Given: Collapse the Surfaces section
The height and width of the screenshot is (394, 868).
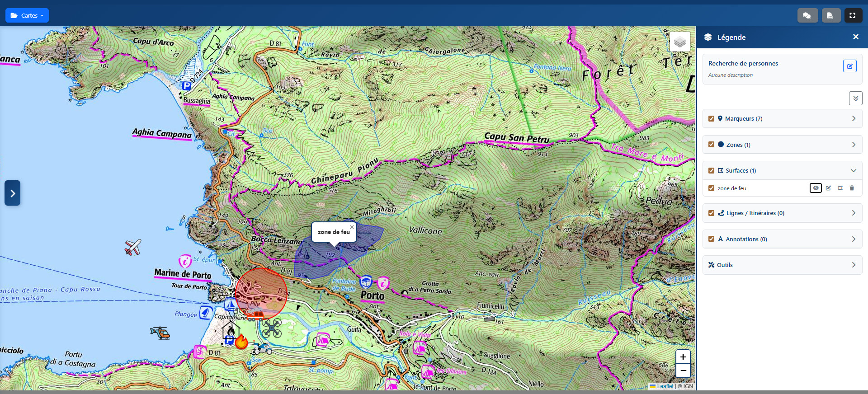Looking at the screenshot, I should click(853, 170).
